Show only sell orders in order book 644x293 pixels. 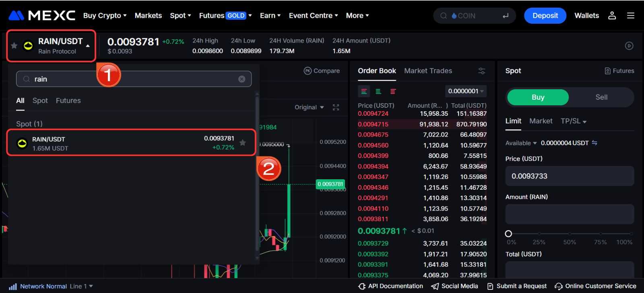coord(393,92)
